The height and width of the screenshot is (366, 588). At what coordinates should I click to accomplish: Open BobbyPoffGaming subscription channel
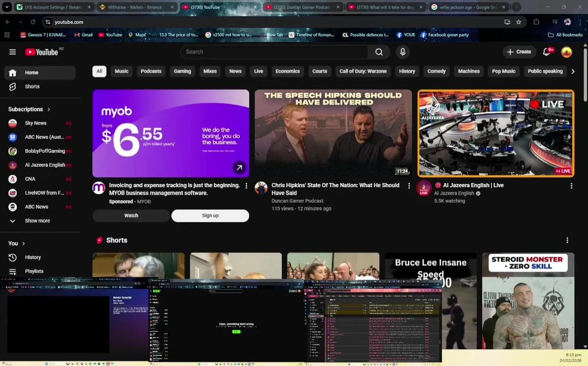[40, 151]
